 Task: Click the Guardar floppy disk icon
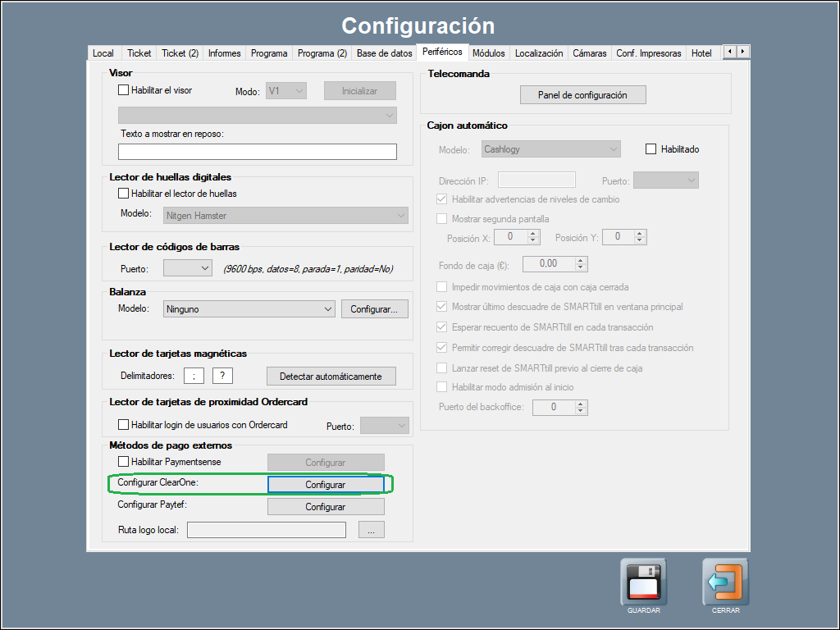(643, 582)
